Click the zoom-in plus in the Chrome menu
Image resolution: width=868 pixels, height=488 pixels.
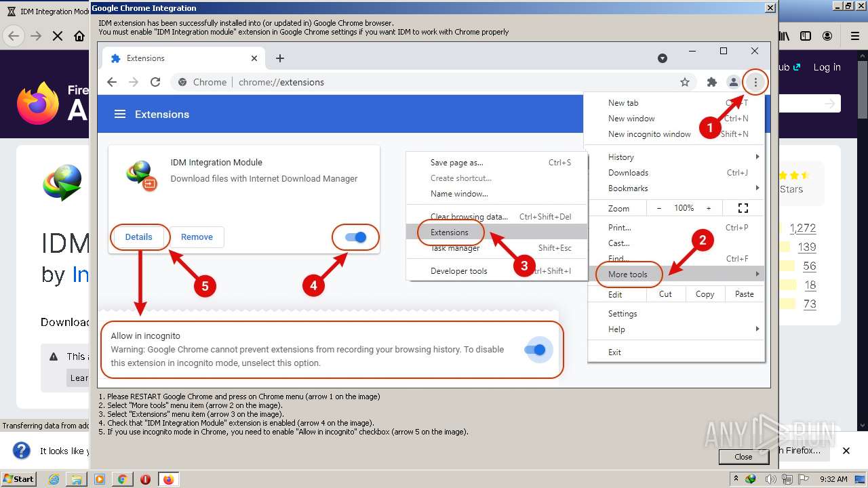tap(709, 208)
